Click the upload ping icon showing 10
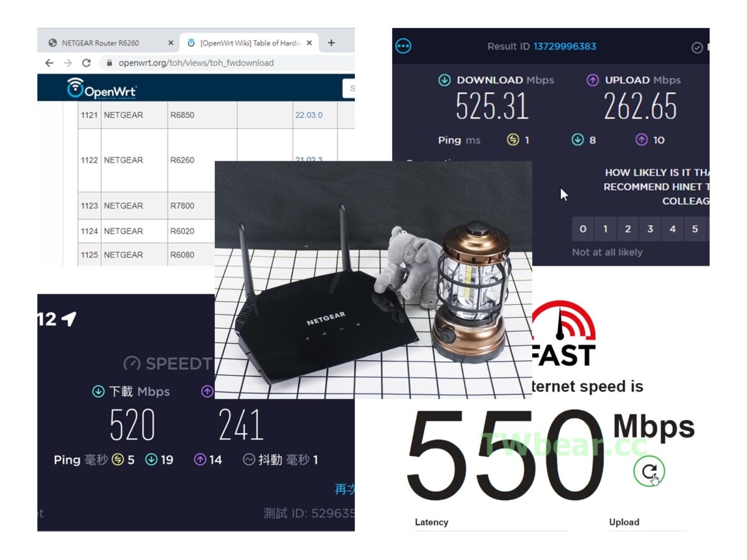Screen dimensions: 747x560 642,140
